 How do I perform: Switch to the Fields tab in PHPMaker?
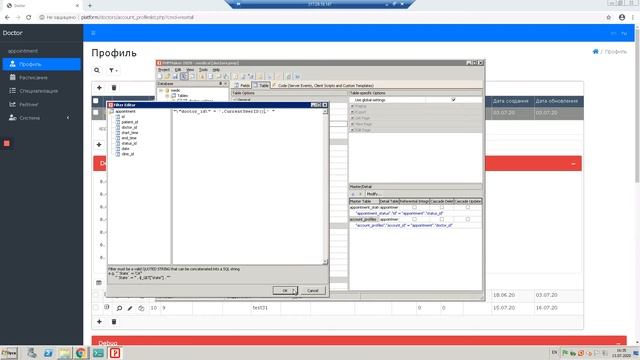point(242,85)
